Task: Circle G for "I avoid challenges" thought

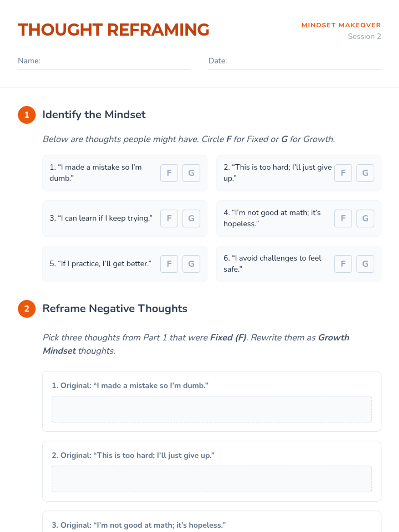Action: coord(365,264)
